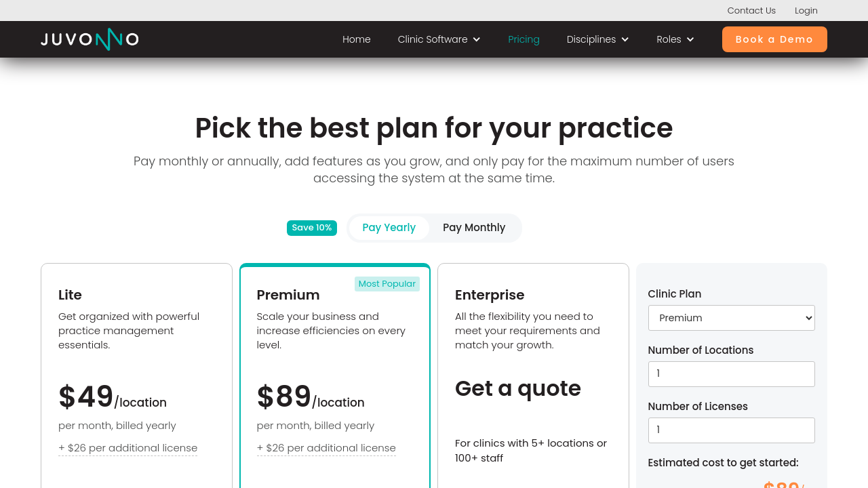The height and width of the screenshot is (488, 868).
Task: Open the Disciplines menu
Action: tap(591, 39)
